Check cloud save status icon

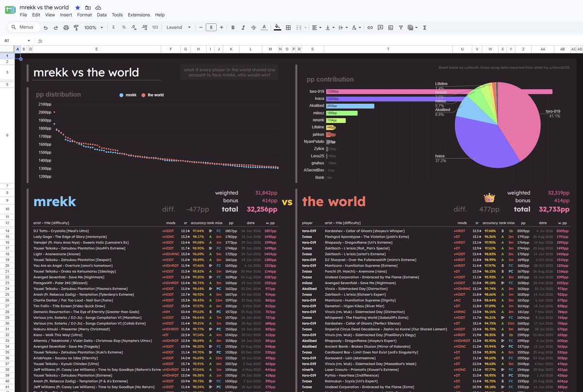tap(98, 8)
